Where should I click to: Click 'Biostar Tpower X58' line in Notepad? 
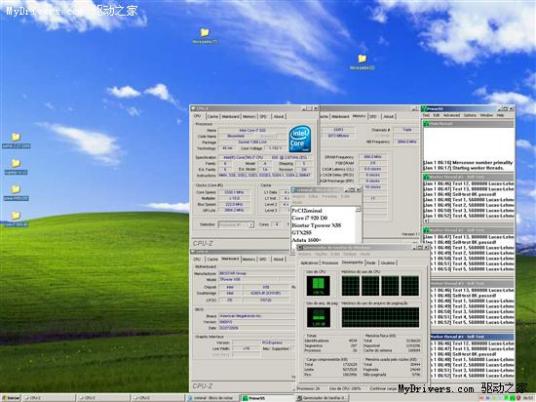(x=316, y=225)
